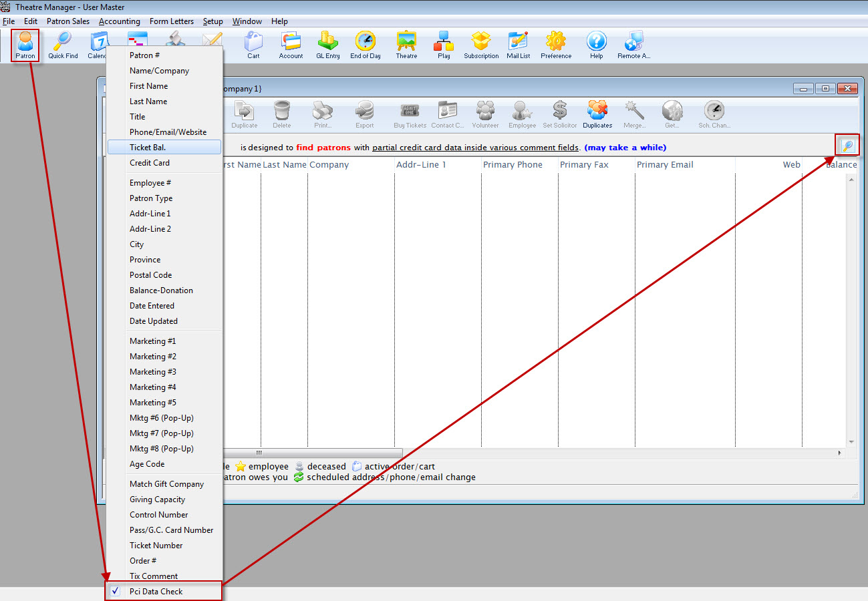This screenshot has height=601, width=868.
Task: Choose Date Entered in search list
Action: [164, 306]
